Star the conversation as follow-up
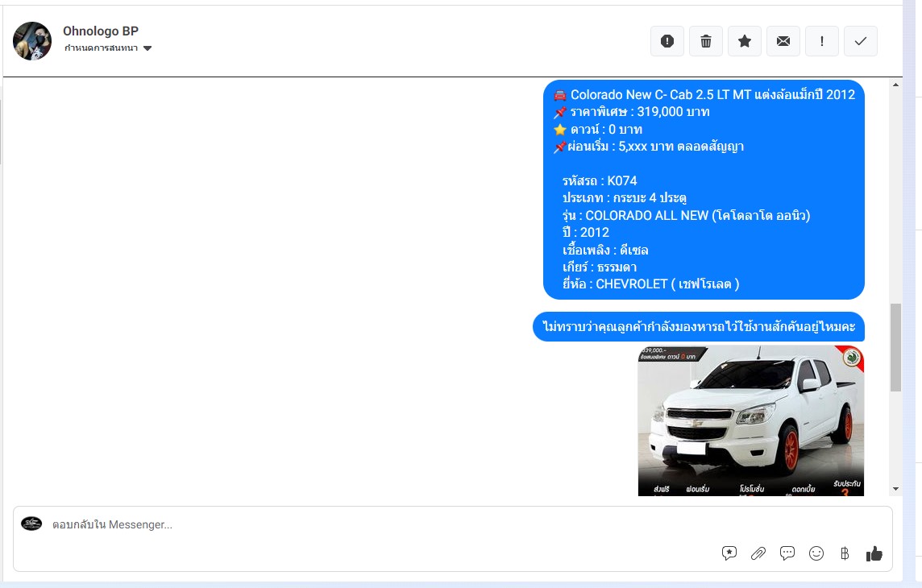 (x=745, y=41)
